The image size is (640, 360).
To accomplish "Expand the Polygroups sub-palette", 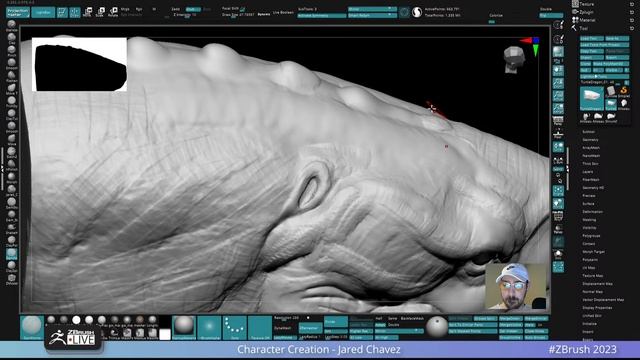I will click(591, 236).
